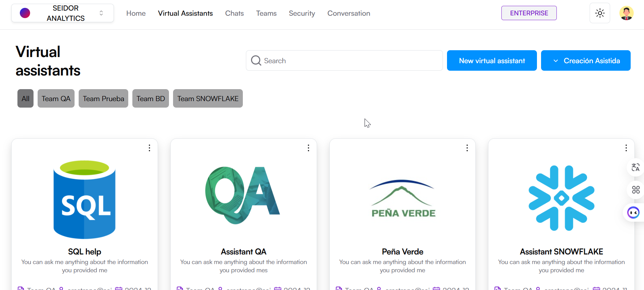The width and height of the screenshot is (644, 290).
Task: Open options menu for Assistant SNOWFLAKE card
Action: (626, 148)
